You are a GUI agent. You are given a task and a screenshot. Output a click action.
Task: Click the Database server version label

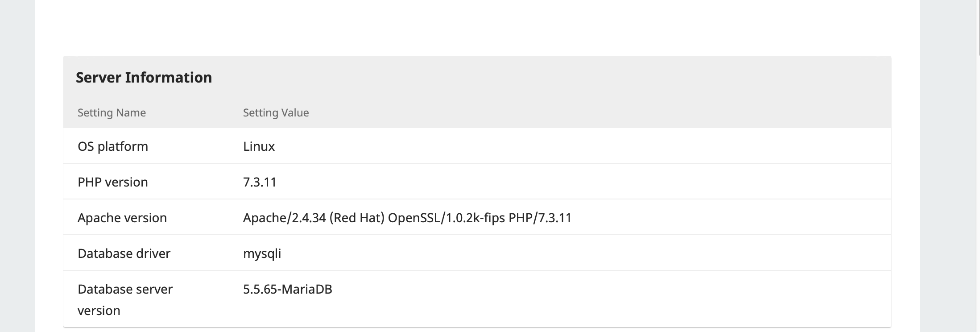tap(125, 300)
